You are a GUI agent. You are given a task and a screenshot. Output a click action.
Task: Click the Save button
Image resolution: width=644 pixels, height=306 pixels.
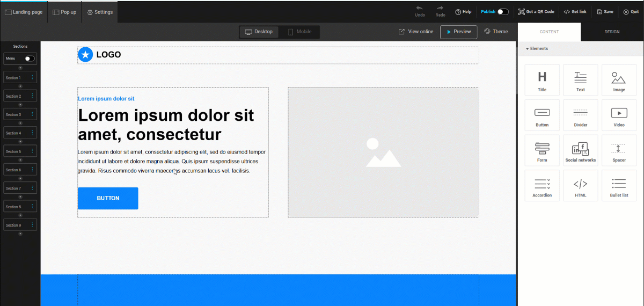click(x=605, y=11)
